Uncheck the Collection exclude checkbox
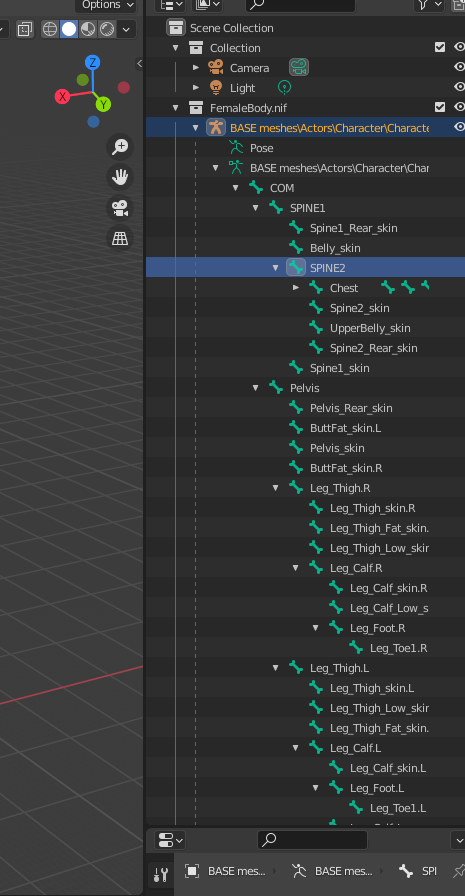Image resolution: width=465 pixels, height=896 pixels. 440,47
